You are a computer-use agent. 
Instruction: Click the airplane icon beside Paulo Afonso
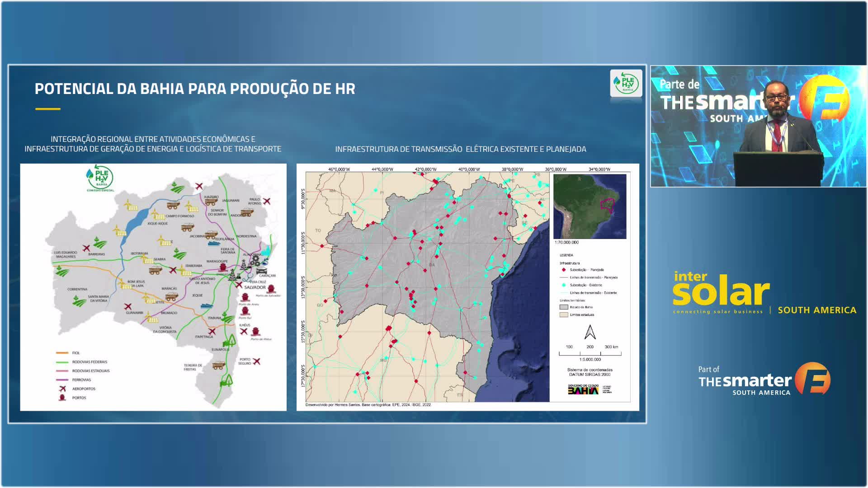266,201
